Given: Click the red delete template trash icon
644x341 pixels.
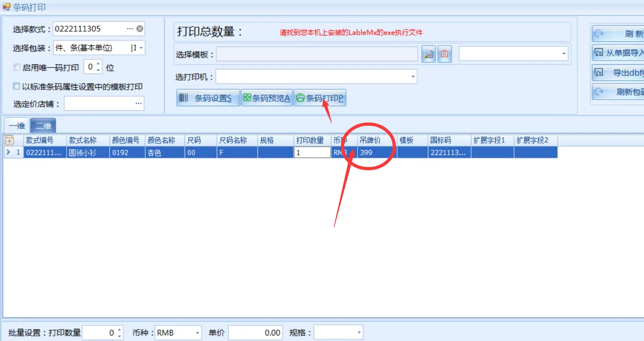Looking at the screenshot, I should pyautogui.click(x=444, y=54).
